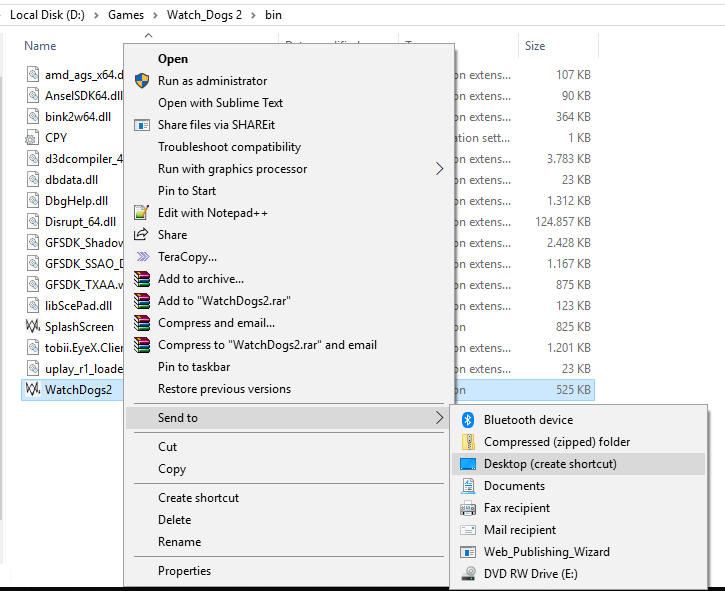Screen dimensions: 725x591
Task: Click WinRAR icon beside Add to archive
Action: pos(142,279)
